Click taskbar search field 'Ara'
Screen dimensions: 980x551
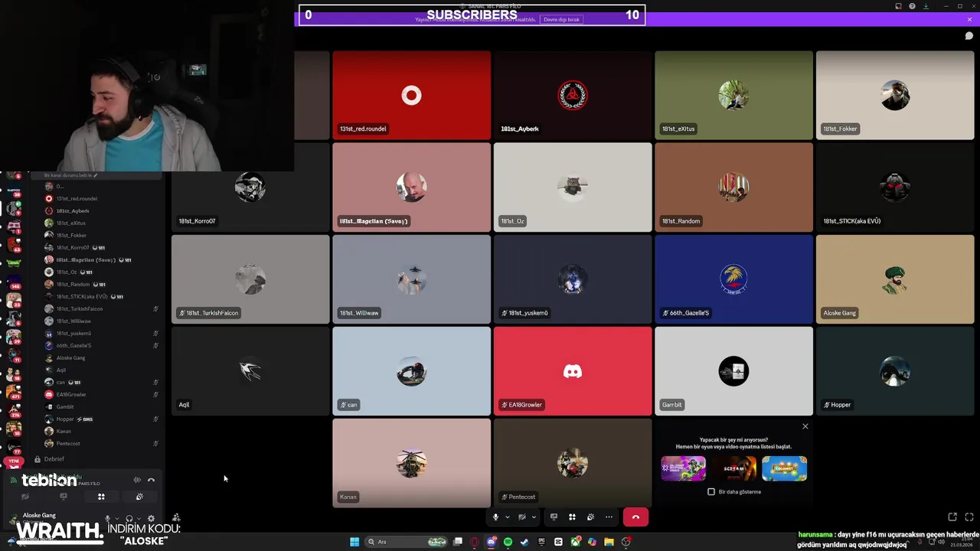coord(406,542)
